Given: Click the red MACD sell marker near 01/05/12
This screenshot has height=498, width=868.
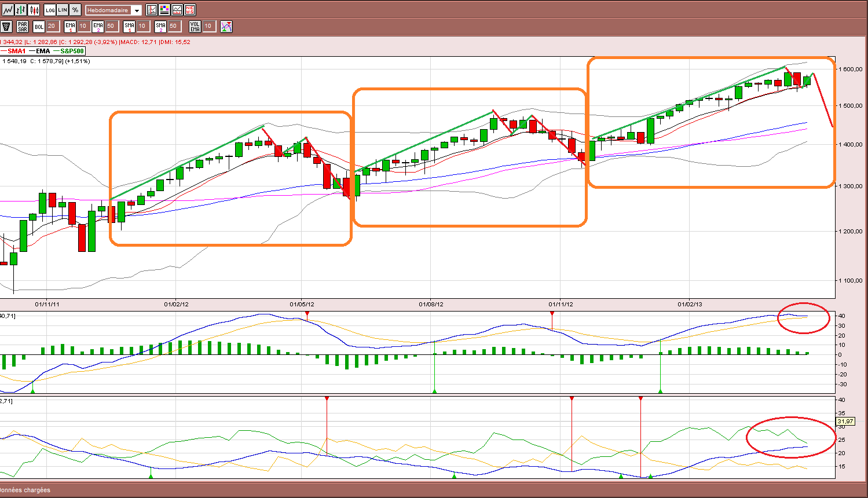Looking at the screenshot, I should pos(307,314).
